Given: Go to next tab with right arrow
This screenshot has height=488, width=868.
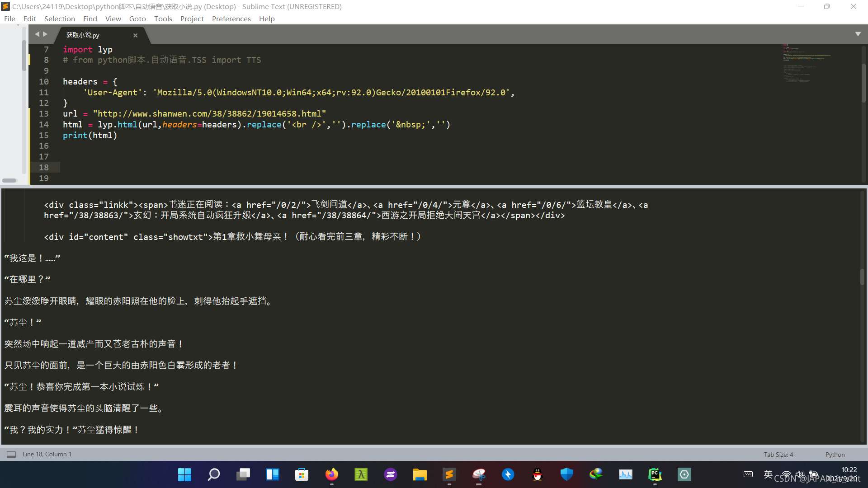Looking at the screenshot, I should pos(45,34).
